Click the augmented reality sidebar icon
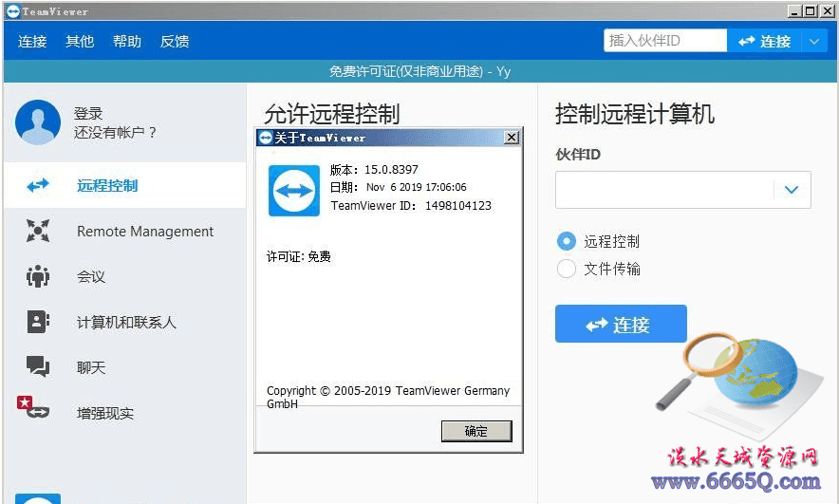The height and width of the screenshot is (504, 839). [x=32, y=407]
